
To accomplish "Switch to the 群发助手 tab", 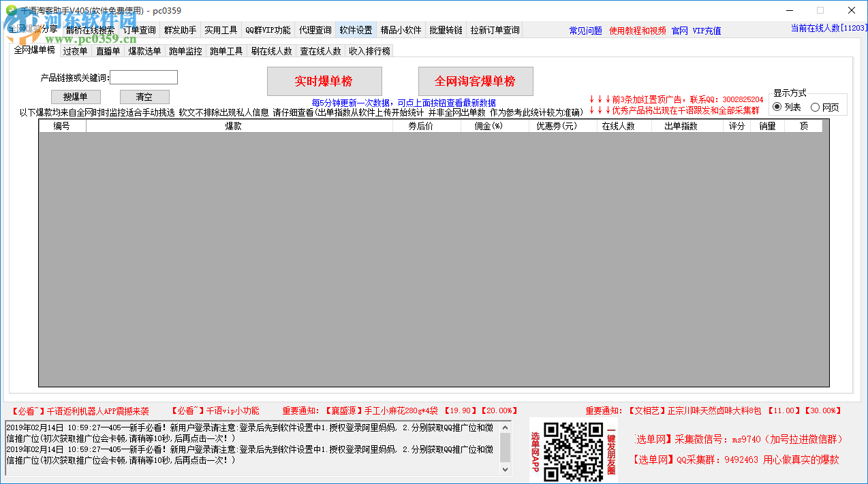I will click(180, 30).
